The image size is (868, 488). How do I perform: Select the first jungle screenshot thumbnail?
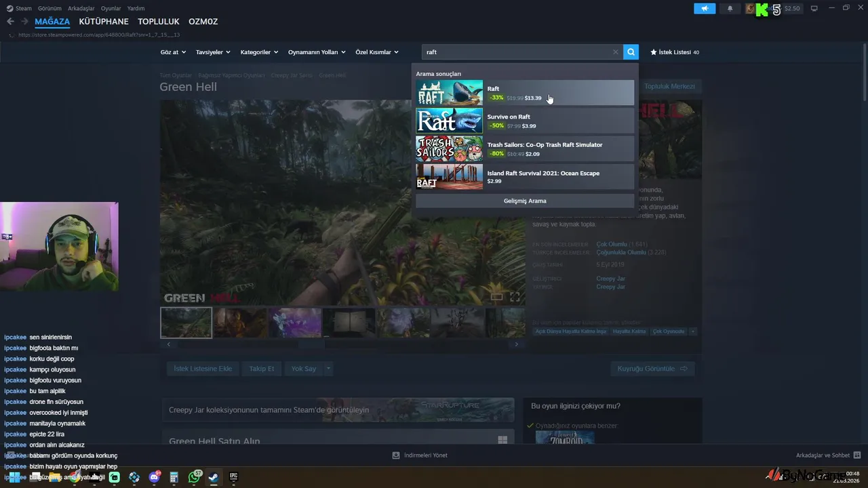coord(186,323)
